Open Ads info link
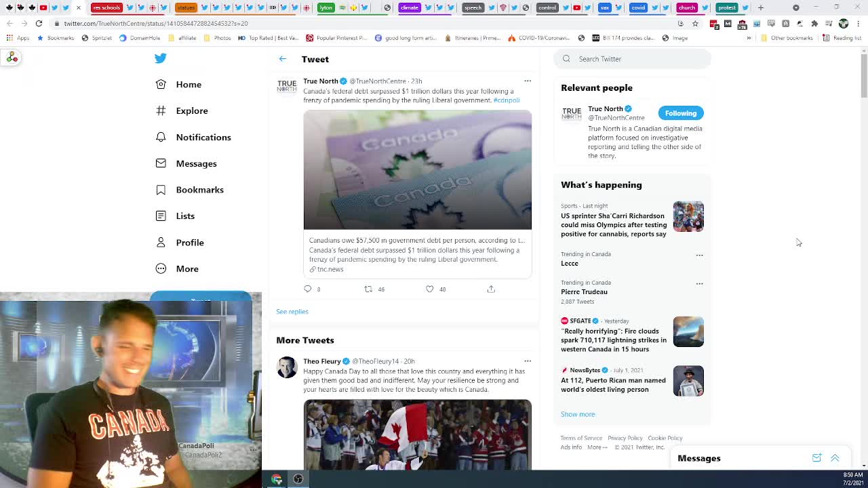This screenshot has width=868, height=488. click(571, 447)
